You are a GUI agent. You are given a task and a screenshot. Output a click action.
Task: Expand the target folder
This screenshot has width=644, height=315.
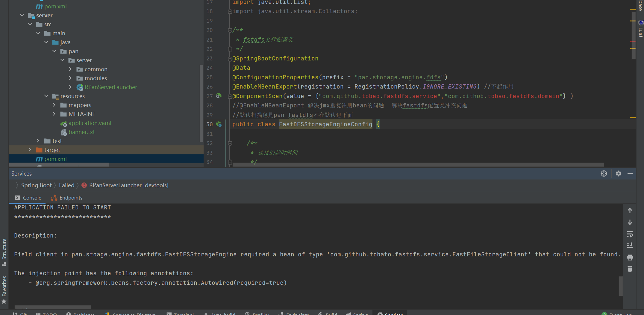tap(30, 150)
